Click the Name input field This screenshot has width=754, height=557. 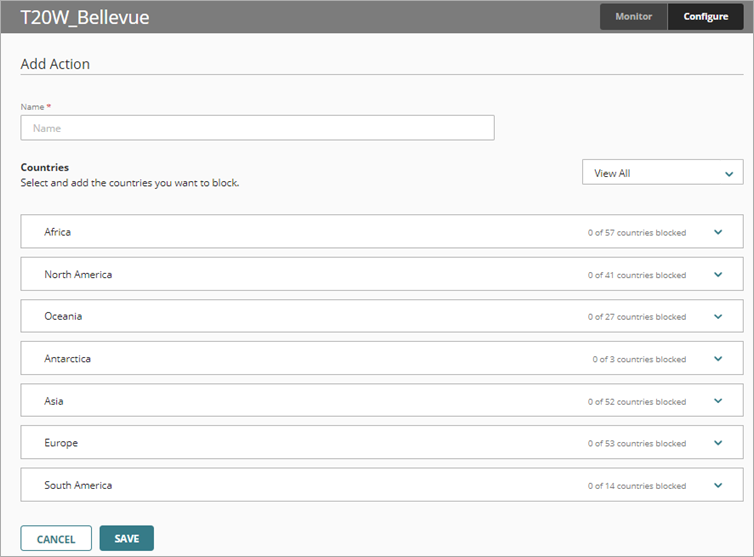[x=257, y=128]
